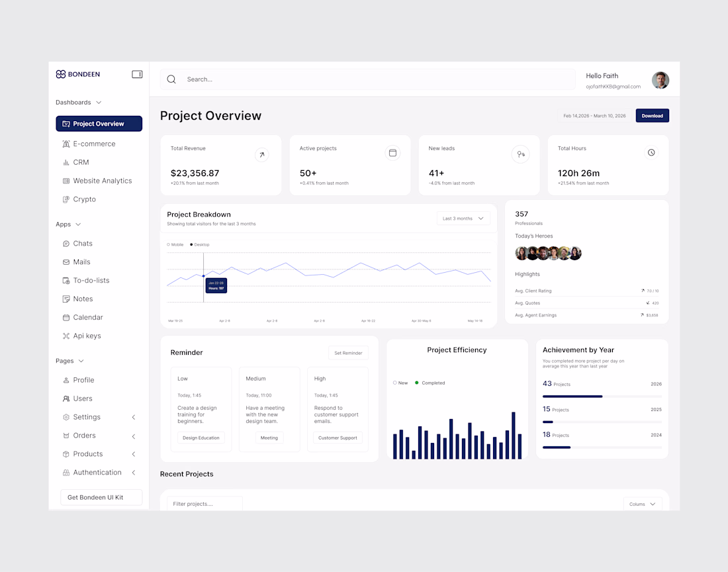
Task: Click the To-do-lists icon
Action: [x=66, y=281]
